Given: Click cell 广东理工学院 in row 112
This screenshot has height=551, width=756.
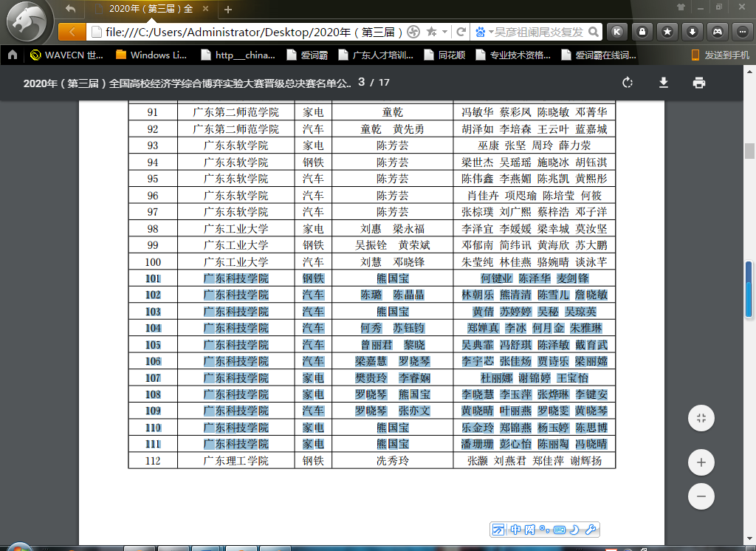Looking at the screenshot, I should click(236, 461).
